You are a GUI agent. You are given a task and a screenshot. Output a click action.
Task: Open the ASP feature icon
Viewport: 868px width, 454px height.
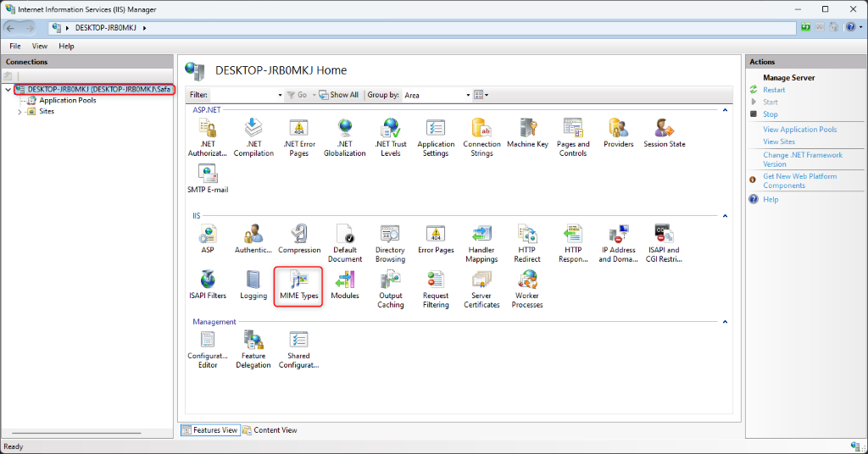208,239
